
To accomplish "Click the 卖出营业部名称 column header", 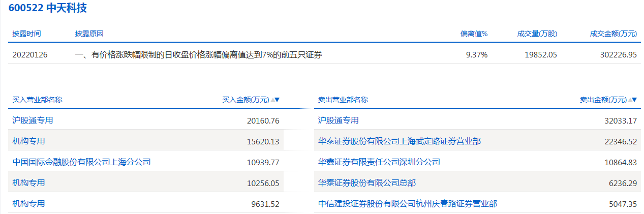I will tap(343, 100).
